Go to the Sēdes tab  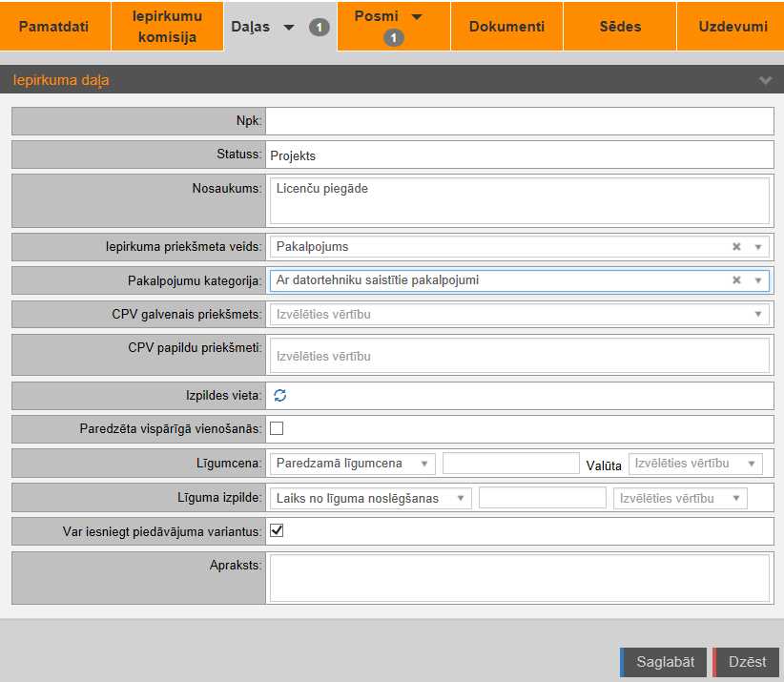click(x=620, y=27)
